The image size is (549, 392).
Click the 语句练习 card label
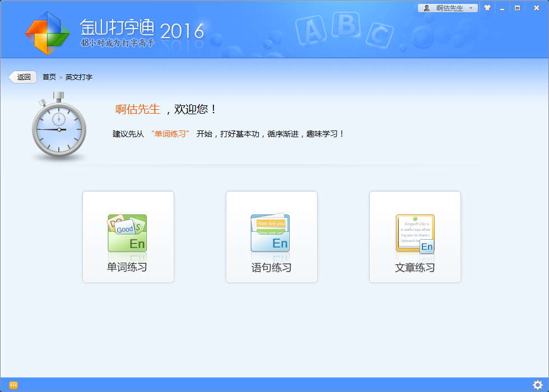pyautogui.click(x=271, y=268)
